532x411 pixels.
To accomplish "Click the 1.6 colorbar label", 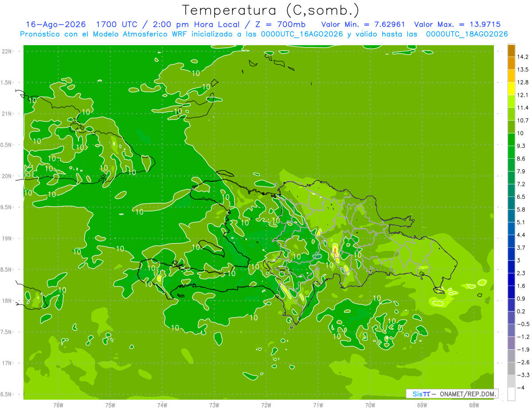I will coord(521,286).
